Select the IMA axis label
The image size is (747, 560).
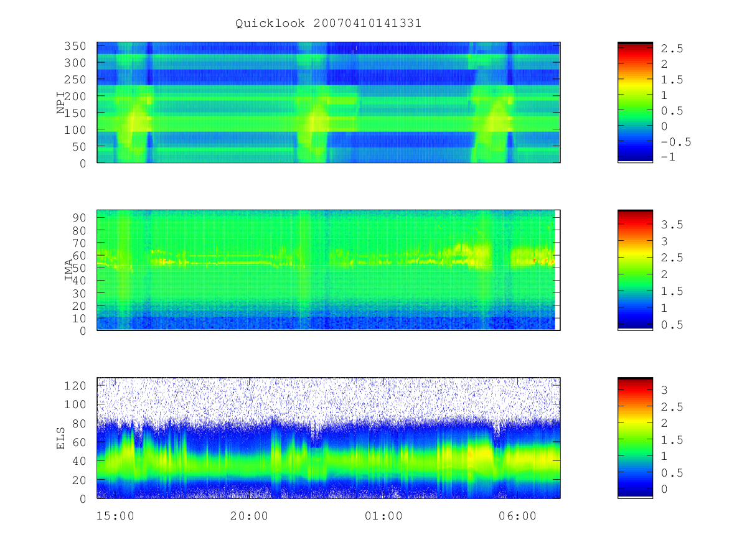coord(69,270)
